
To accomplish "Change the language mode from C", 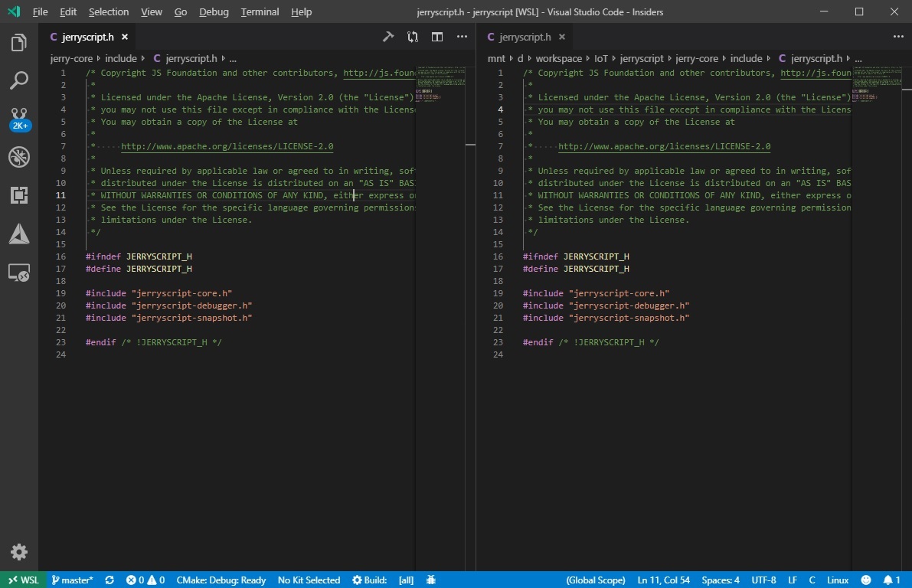I will click(813, 580).
